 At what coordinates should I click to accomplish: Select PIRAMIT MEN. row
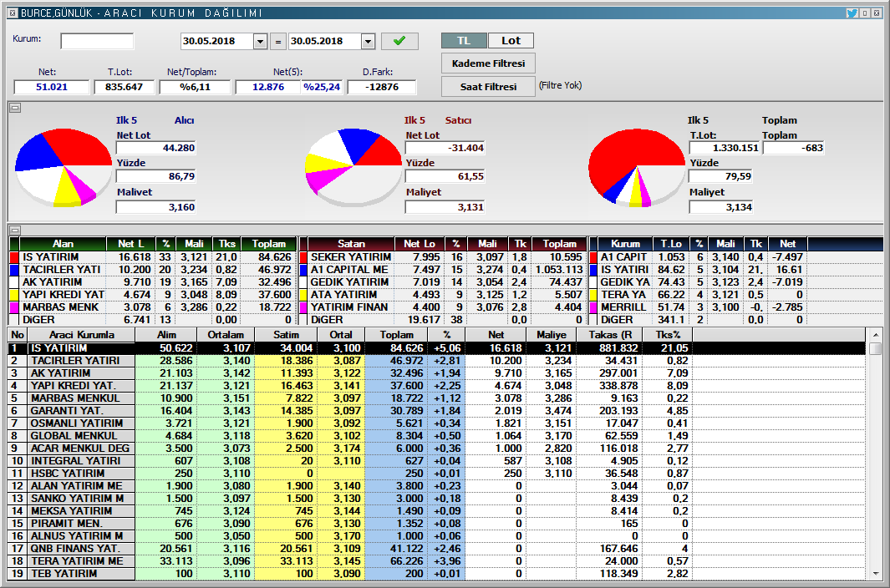coord(436,524)
